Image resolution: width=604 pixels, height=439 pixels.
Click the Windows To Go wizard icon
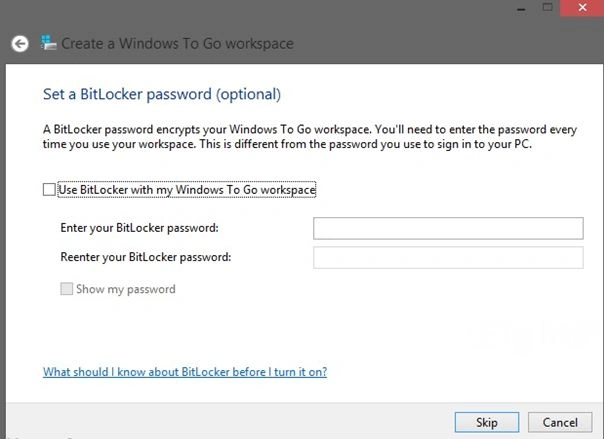[x=49, y=43]
